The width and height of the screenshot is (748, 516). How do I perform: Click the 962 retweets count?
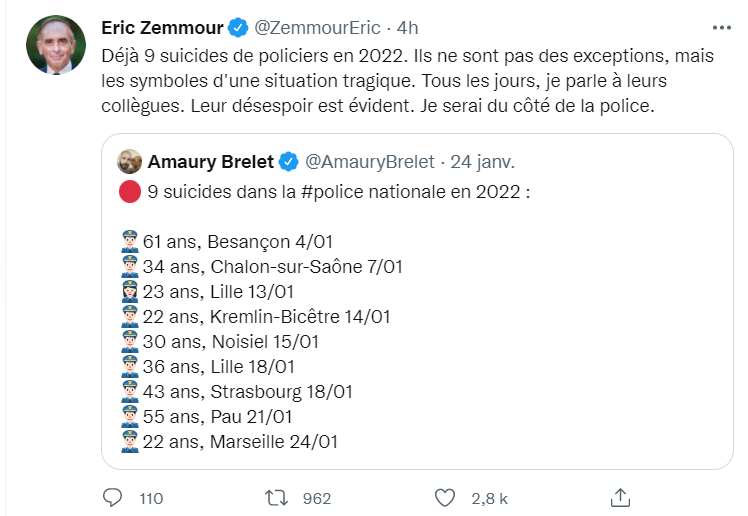(316, 498)
